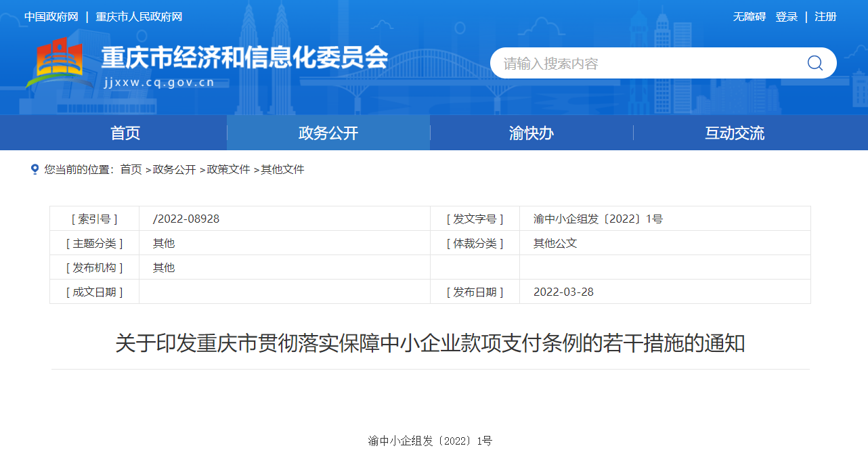This screenshot has width=868, height=465.
Task: Switch to the 互动交流 navigation tab
Action: (x=735, y=133)
